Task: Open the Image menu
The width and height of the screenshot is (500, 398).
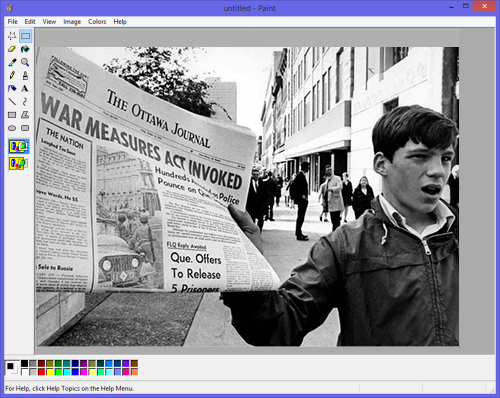Action: click(x=72, y=22)
